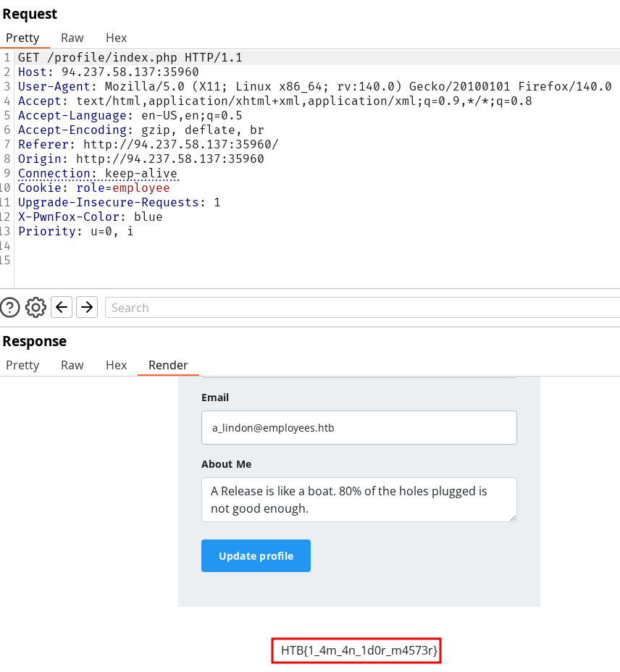620x672 pixels.
Task: Select the Response Pretty tab
Action: 22,365
